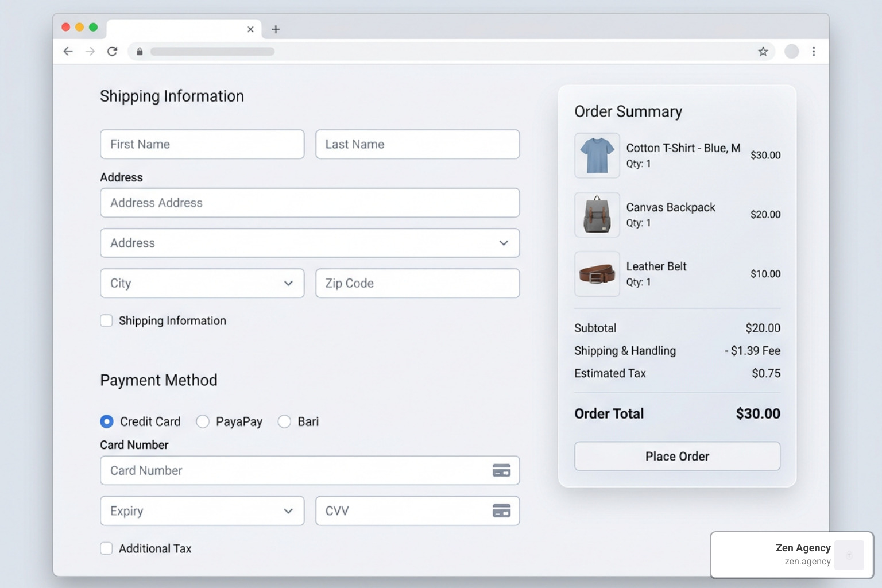Open the browser three-dot menu
The height and width of the screenshot is (588, 882).
(x=814, y=52)
